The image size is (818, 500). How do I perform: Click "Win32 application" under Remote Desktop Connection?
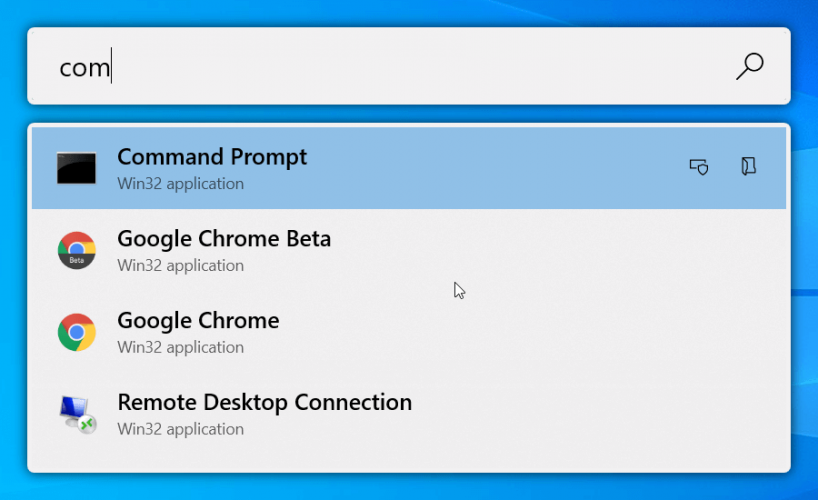pos(181,430)
